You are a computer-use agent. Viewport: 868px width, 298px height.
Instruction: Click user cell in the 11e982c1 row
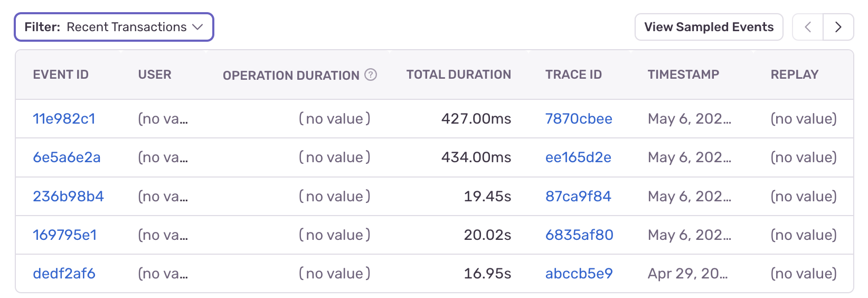pos(163,119)
